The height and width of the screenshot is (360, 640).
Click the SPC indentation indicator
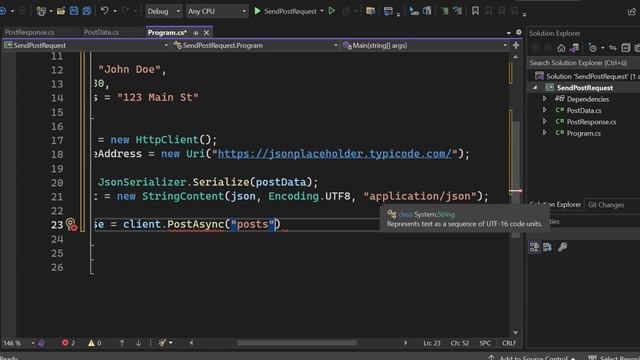tap(485, 343)
